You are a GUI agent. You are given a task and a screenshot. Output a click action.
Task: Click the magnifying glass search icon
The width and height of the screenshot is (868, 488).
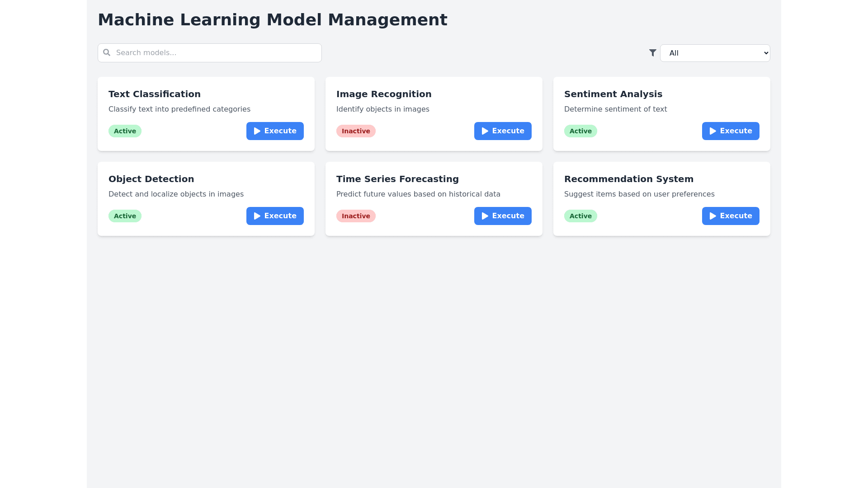click(107, 52)
